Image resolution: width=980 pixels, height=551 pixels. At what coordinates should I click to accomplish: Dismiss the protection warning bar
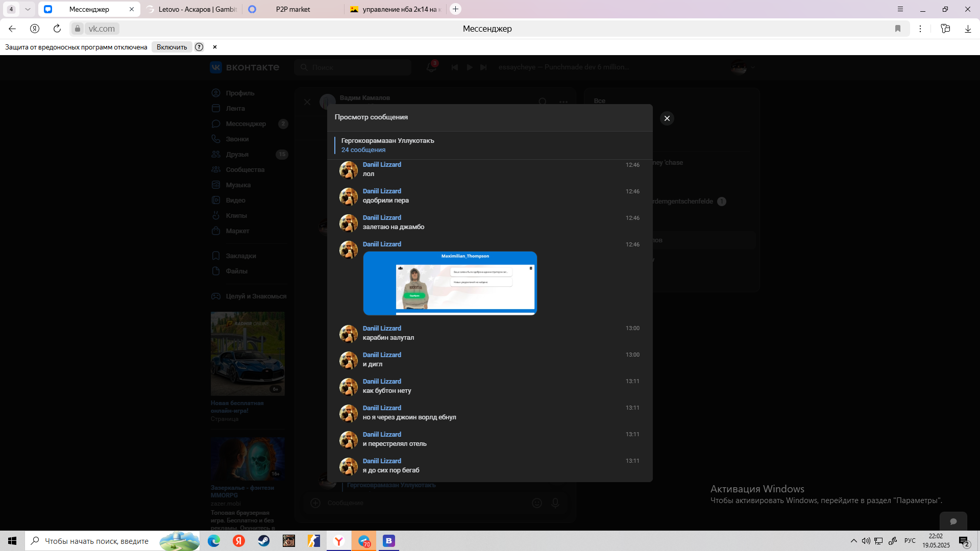coord(215,47)
